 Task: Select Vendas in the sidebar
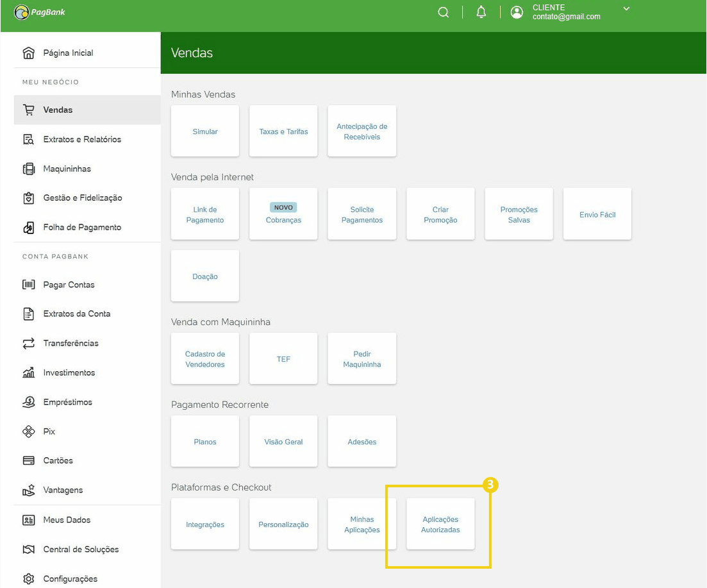click(x=87, y=110)
